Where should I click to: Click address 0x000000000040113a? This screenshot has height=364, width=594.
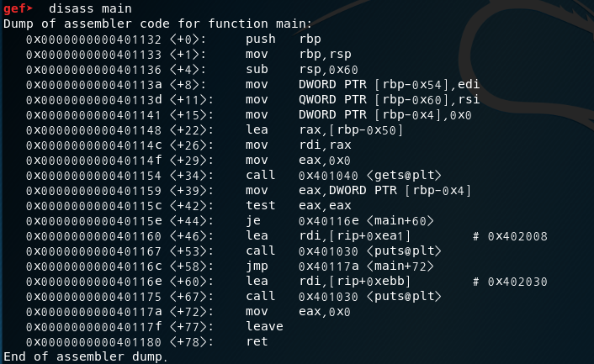[93, 85]
